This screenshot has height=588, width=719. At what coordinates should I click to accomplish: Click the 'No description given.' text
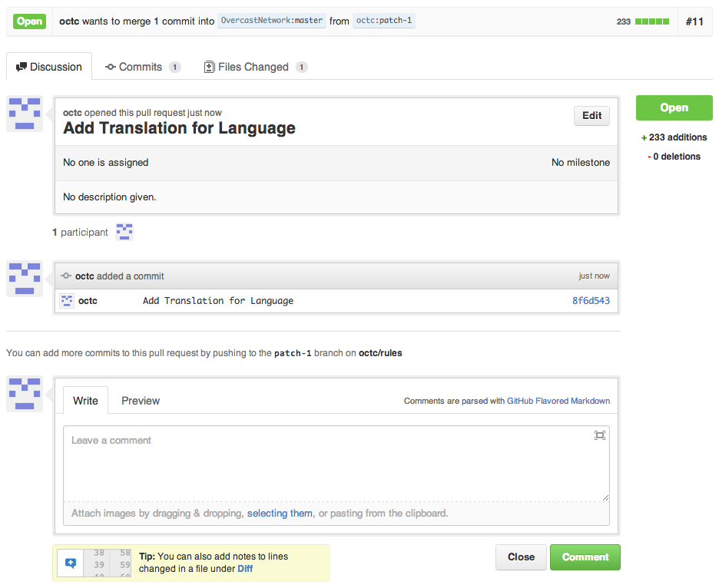click(110, 197)
